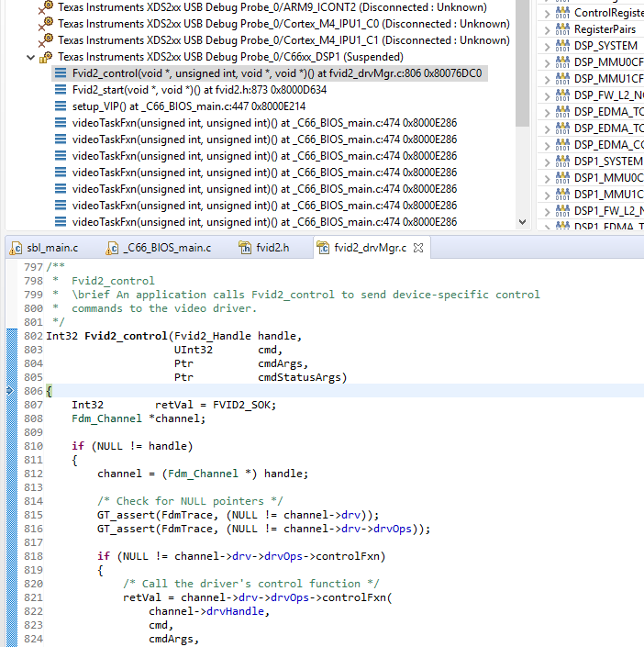
Task: Click 'FVID2_SOK' on line 807
Action: click(241, 405)
